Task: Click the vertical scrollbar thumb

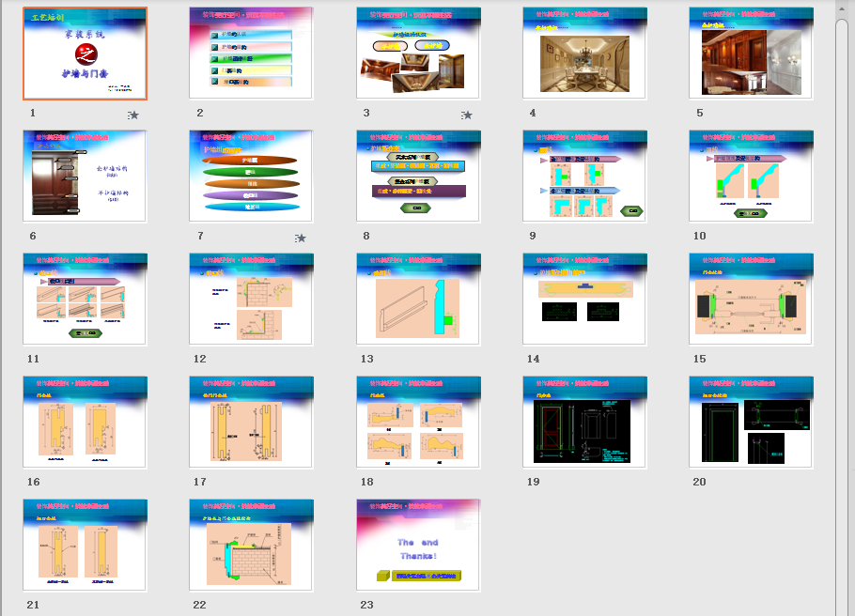Action: tap(844, 316)
